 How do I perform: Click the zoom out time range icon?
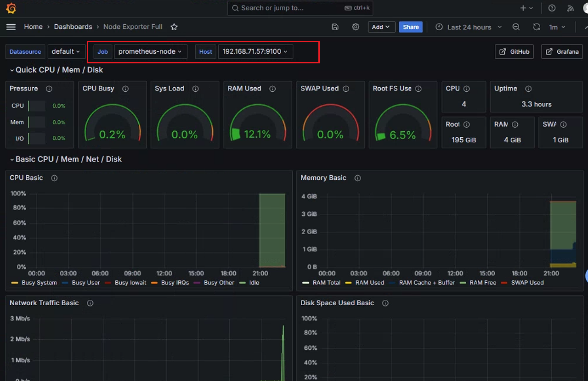516,27
